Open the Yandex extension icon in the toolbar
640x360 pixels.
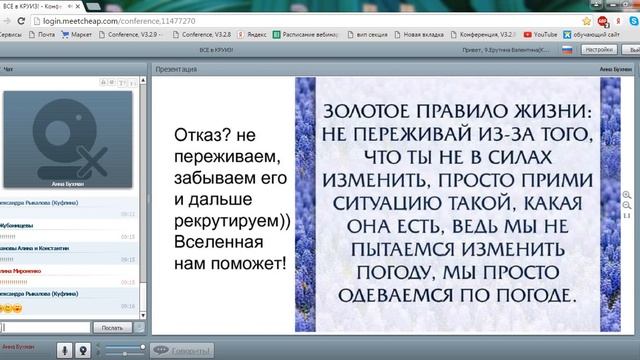[x=618, y=21]
